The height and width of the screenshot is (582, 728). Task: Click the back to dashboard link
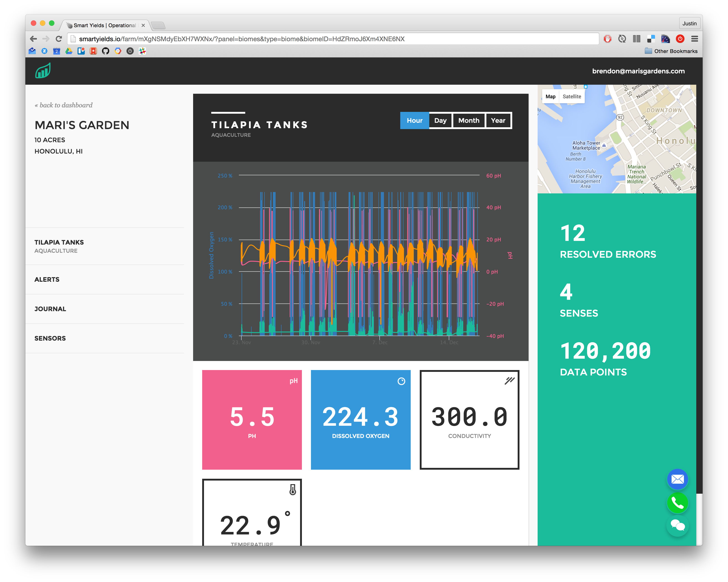63,105
